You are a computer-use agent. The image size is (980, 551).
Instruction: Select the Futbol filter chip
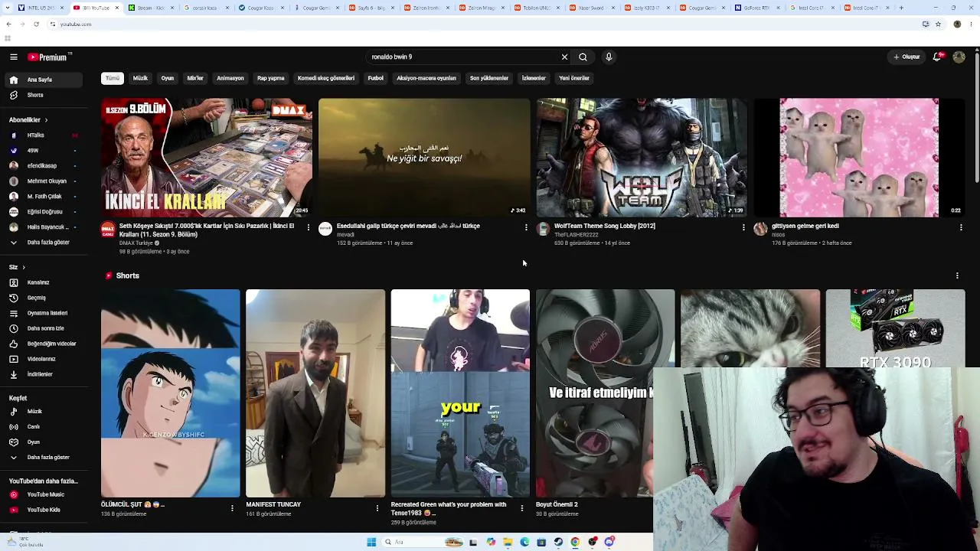pos(375,78)
